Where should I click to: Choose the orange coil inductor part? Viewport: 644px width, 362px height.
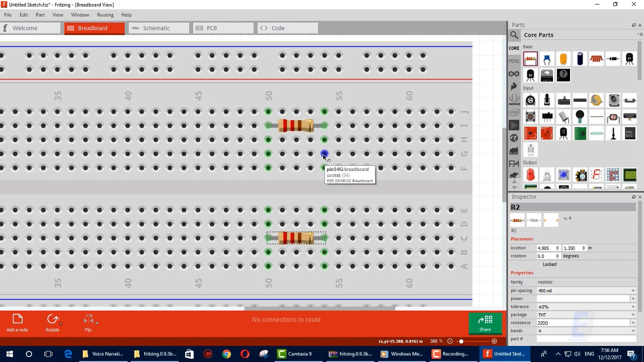(596, 59)
